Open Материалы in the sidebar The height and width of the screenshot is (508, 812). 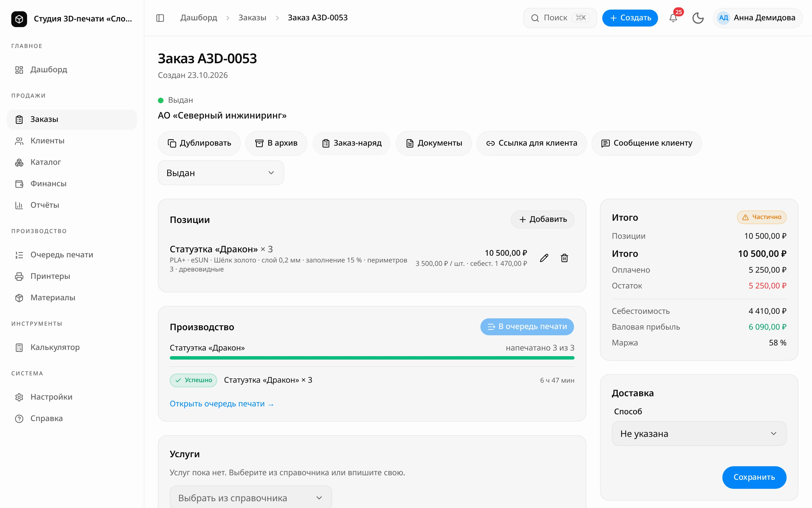(72, 298)
